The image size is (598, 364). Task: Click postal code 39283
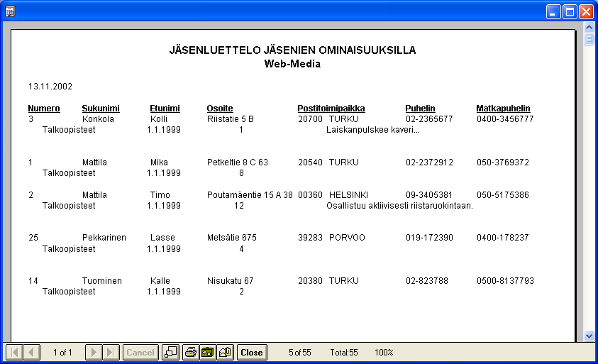click(311, 237)
